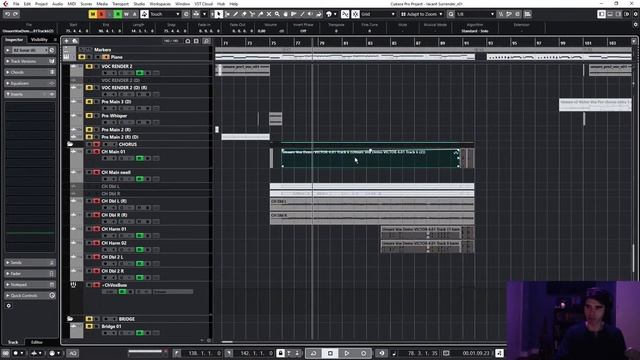Open the VST Cloud menu
This screenshot has height=360, width=640.
coord(204,4)
